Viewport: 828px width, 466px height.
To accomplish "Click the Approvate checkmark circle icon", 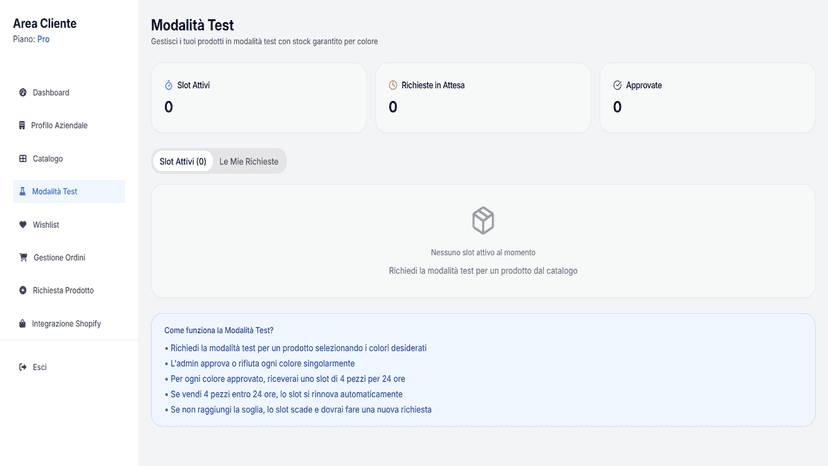I will [617, 85].
